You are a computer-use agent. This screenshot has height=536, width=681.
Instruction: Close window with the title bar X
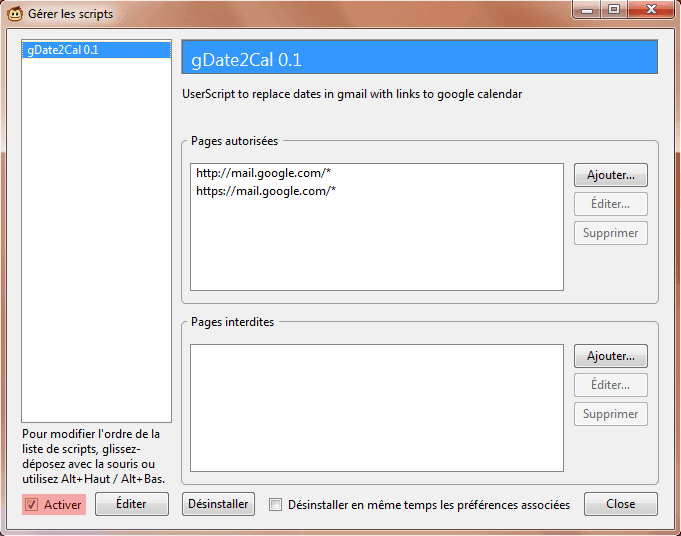(651, 10)
